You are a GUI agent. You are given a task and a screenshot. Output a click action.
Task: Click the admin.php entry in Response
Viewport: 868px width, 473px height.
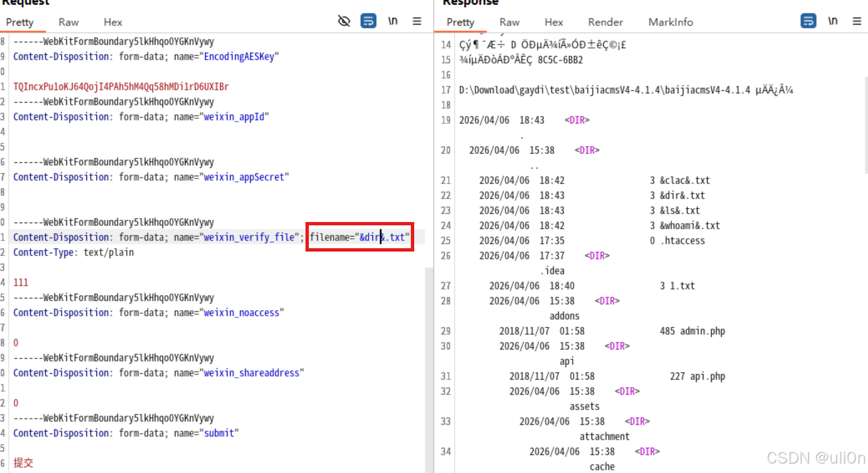click(x=702, y=331)
